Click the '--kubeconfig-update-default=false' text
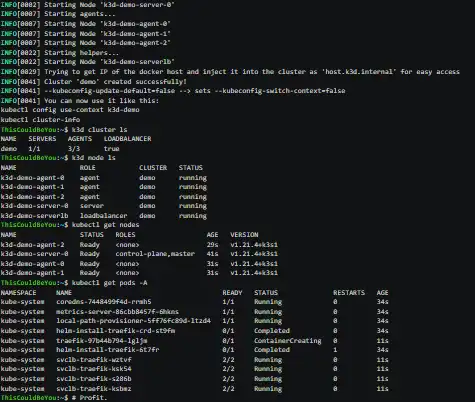This screenshot has width=475, height=402. click(x=109, y=91)
